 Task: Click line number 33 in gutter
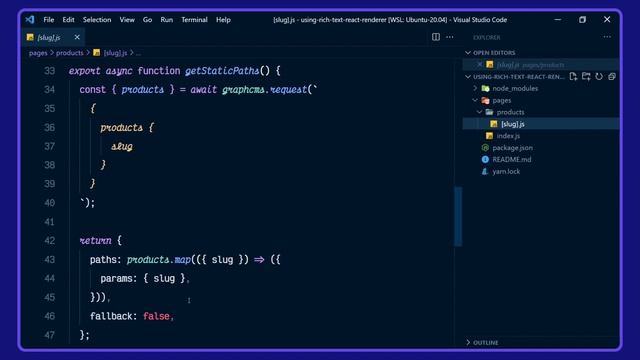point(49,71)
